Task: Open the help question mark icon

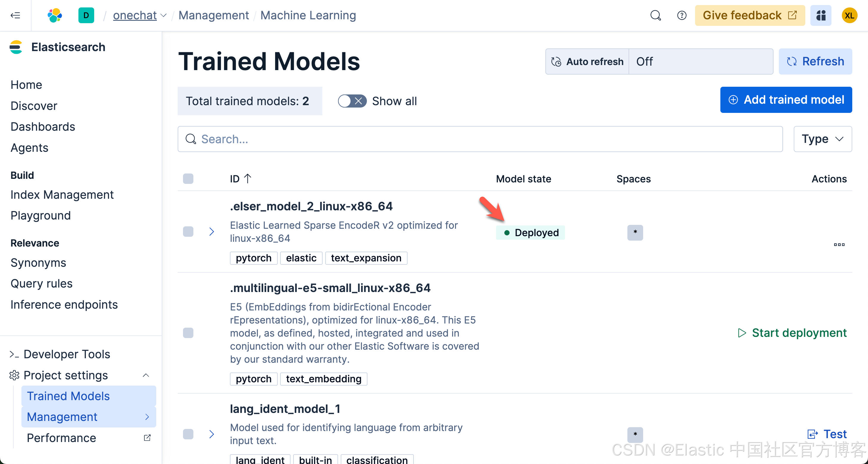Action: (682, 15)
